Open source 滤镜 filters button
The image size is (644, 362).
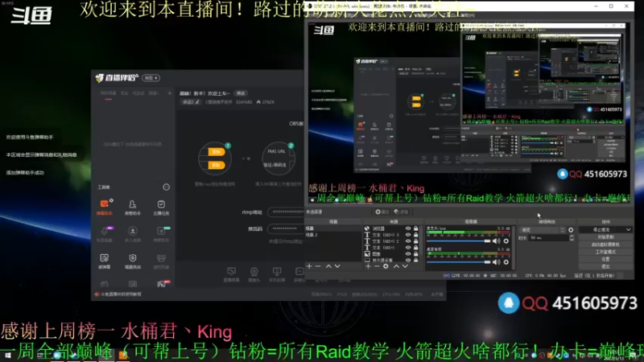pyautogui.click(x=401, y=212)
